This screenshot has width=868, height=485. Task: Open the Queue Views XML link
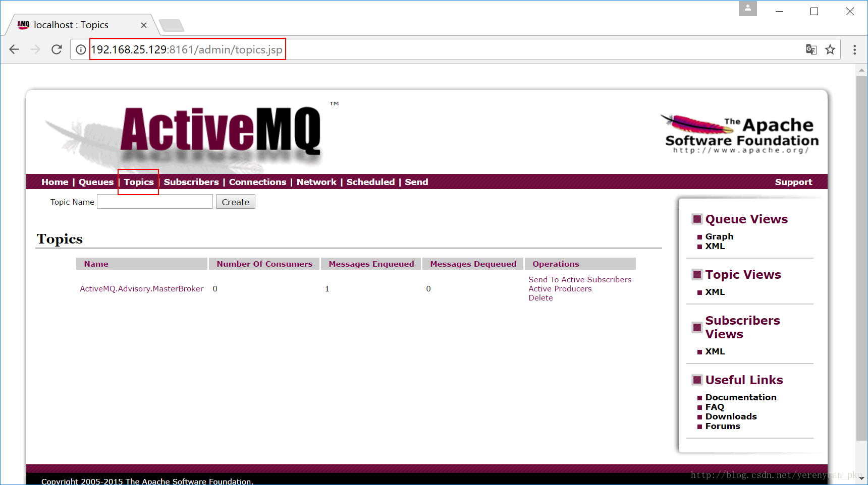715,246
